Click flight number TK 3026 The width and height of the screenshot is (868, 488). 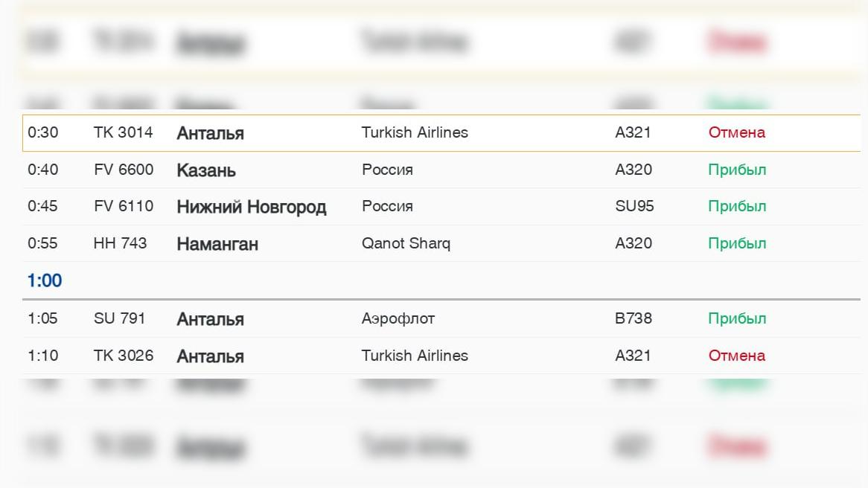coord(124,356)
